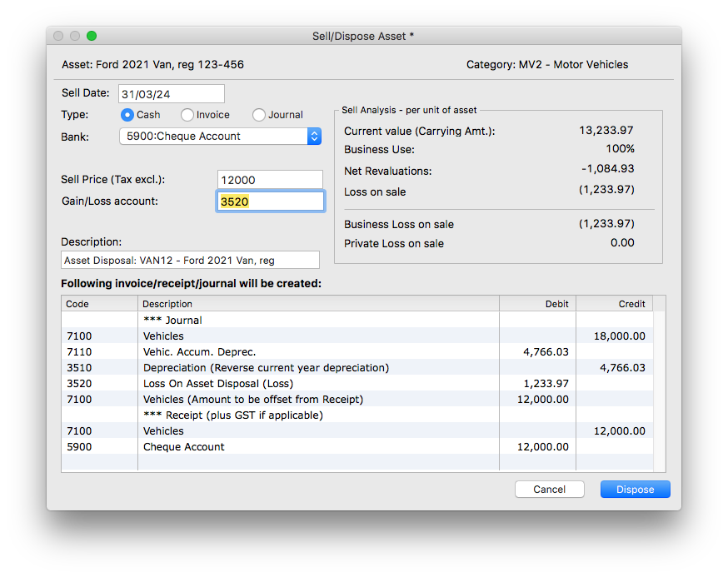Click the Dispose button

click(x=636, y=490)
